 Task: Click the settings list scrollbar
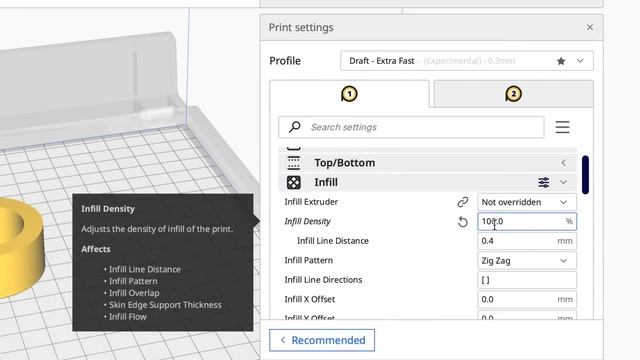[x=585, y=175]
